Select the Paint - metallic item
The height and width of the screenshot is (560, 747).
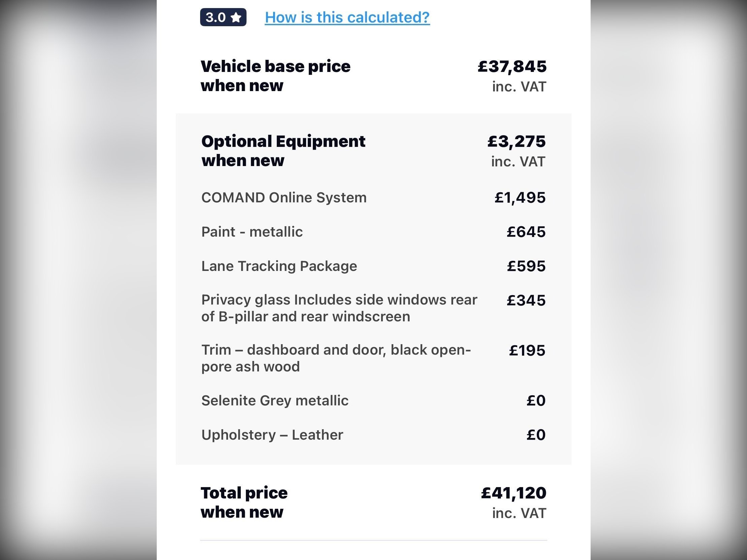252,232
